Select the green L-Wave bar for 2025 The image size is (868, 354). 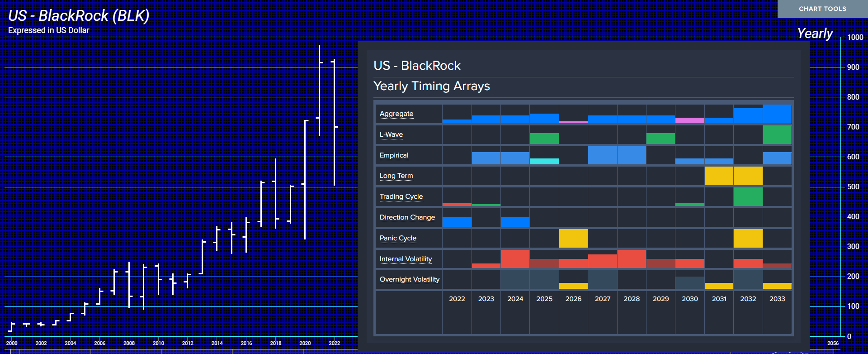(x=544, y=139)
